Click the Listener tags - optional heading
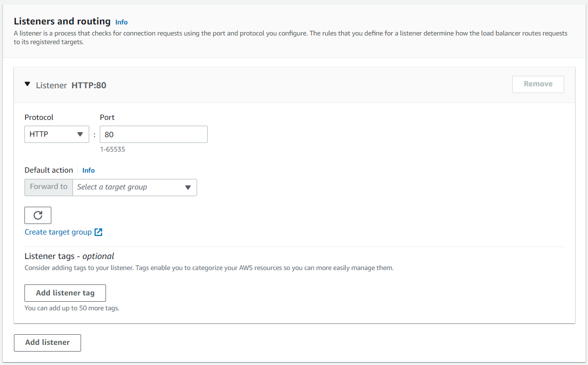588x365 pixels. (69, 256)
